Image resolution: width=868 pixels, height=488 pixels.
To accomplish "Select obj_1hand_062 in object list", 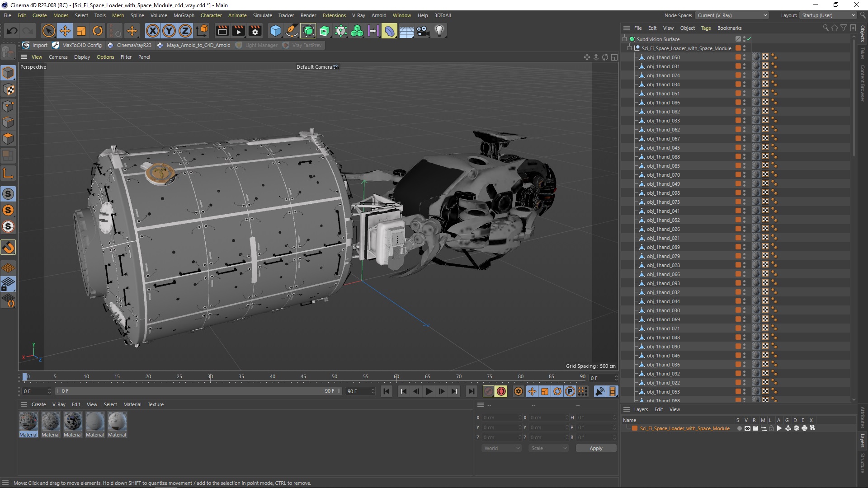I will point(663,130).
